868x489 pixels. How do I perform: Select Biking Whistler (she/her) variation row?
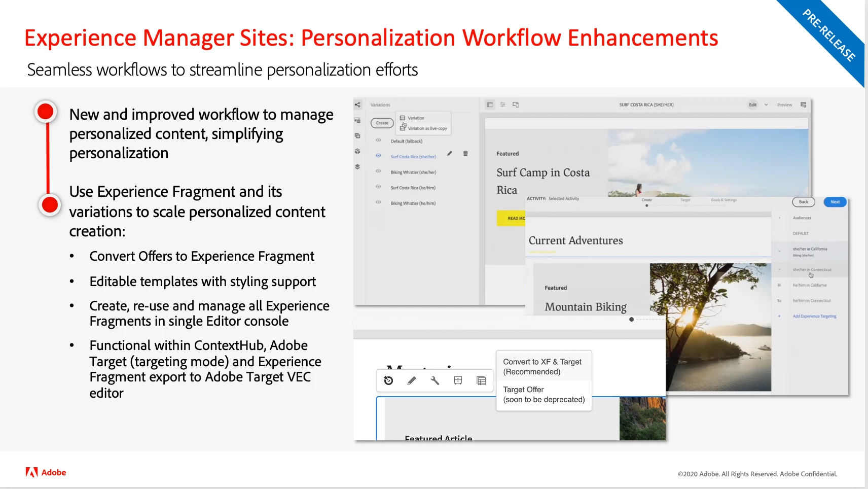(413, 172)
